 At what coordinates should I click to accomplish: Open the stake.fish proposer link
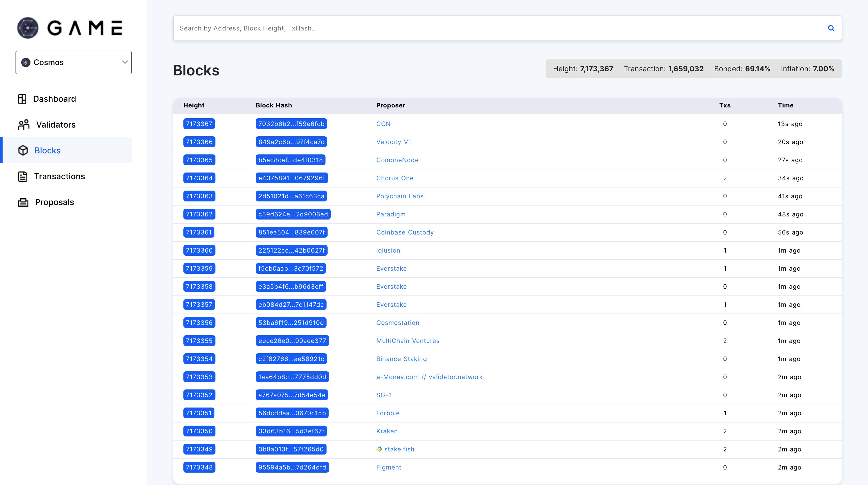(399, 449)
